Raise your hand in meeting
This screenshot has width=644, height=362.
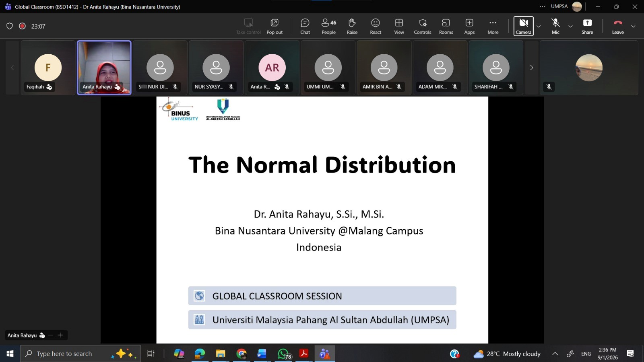tap(352, 26)
